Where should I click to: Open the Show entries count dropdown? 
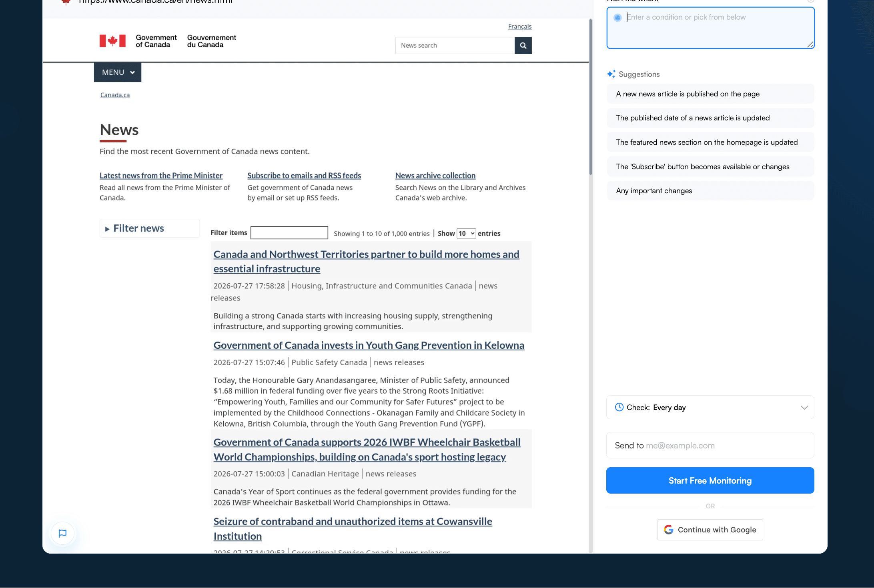tap(466, 234)
